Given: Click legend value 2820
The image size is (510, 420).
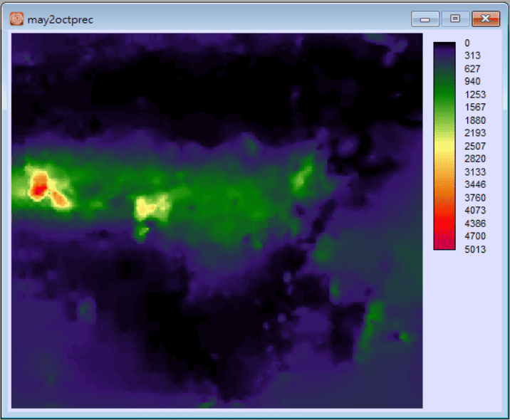Looking at the screenshot, I should click(x=475, y=159).
